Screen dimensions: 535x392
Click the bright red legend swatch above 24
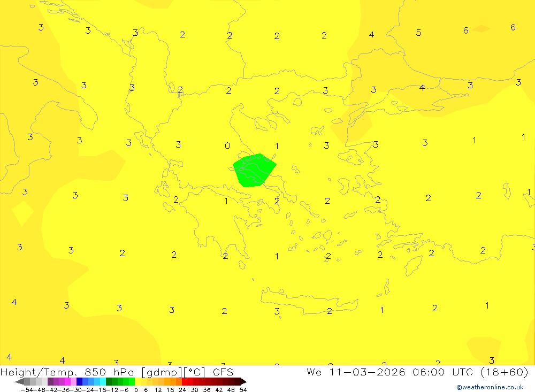point(185,381)
